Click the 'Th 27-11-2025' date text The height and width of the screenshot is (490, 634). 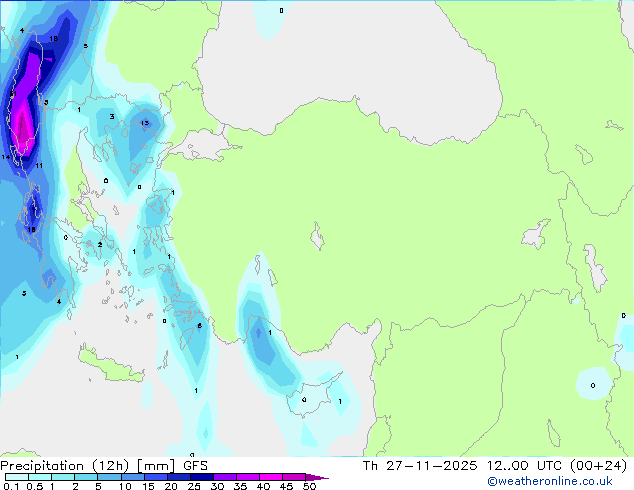[420, 466]
